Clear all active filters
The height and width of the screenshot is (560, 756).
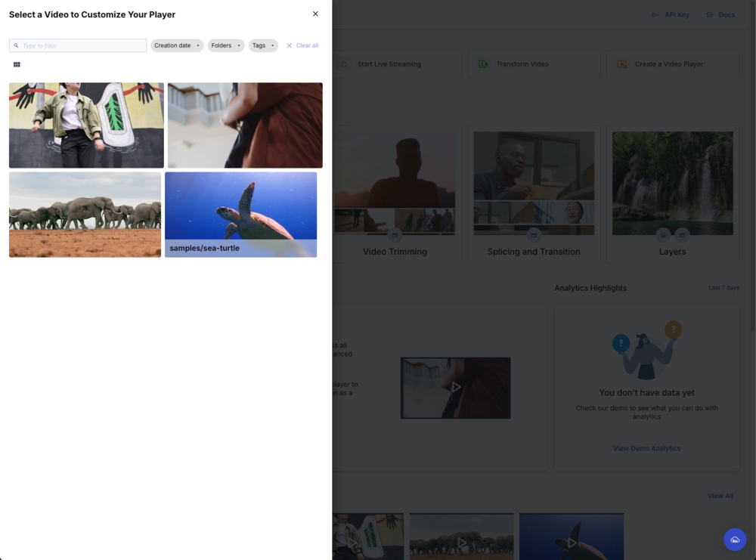point(302,45)
